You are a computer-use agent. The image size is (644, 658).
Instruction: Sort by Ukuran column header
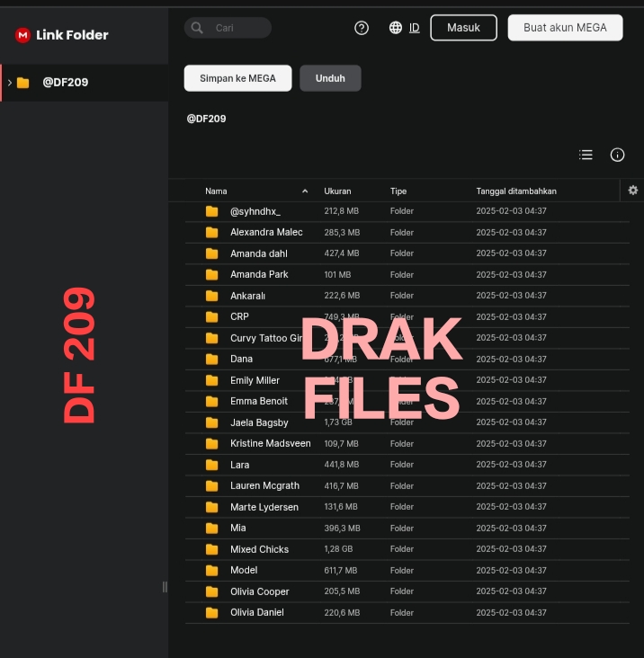tap(337, 191)
